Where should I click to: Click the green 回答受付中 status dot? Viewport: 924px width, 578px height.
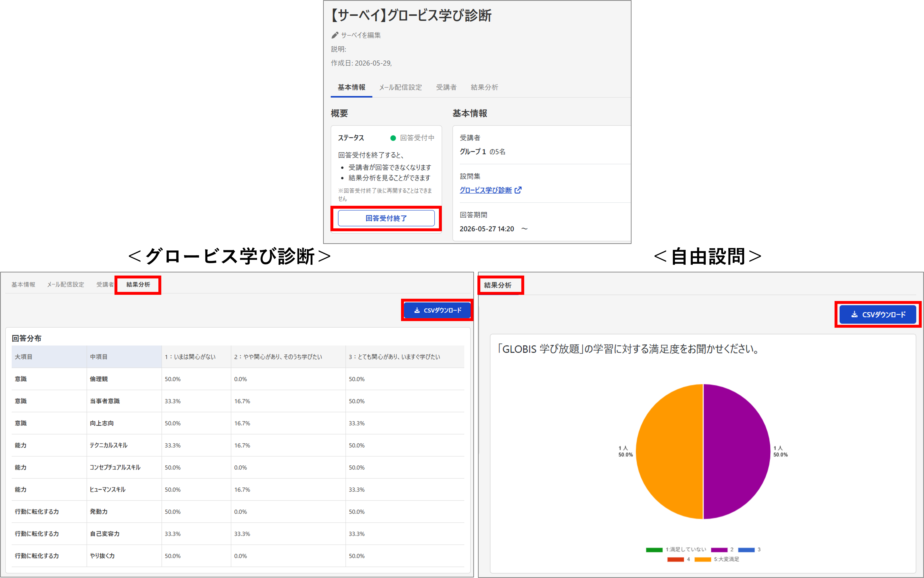pos(393,138)
